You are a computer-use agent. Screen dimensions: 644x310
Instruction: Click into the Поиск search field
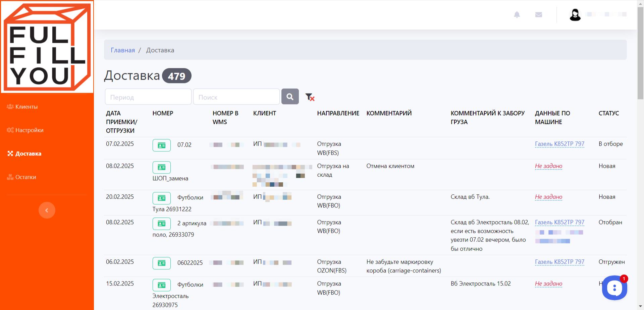coord(236,97)
